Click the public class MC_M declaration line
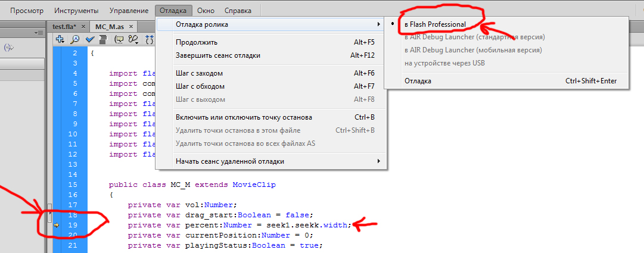Viewport: 644px width, 253px height. (x=192, y=185)
